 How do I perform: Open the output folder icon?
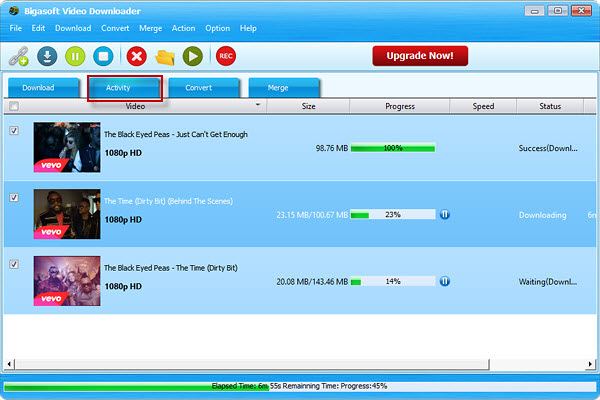click(165, 57)
